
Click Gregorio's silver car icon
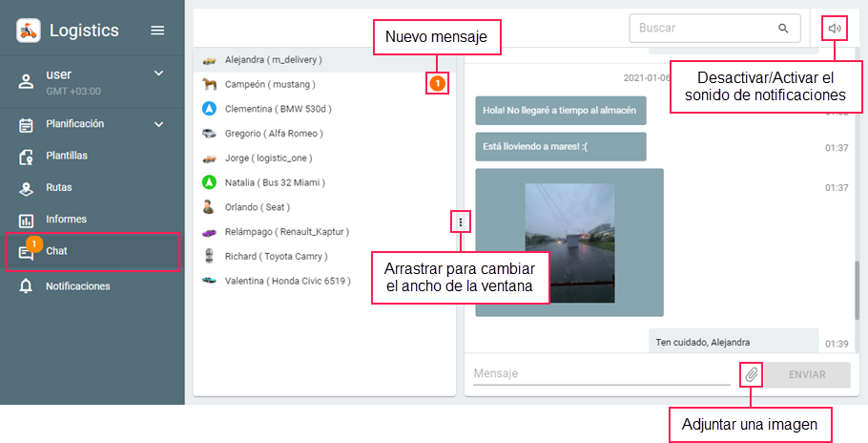(209, 134)
